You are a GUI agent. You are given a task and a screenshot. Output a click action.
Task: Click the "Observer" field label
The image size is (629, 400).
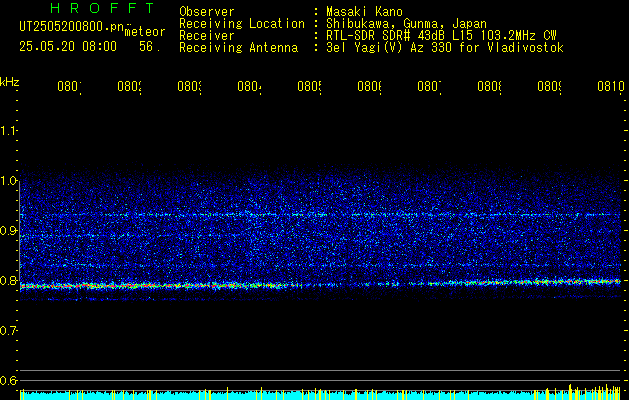207,11
